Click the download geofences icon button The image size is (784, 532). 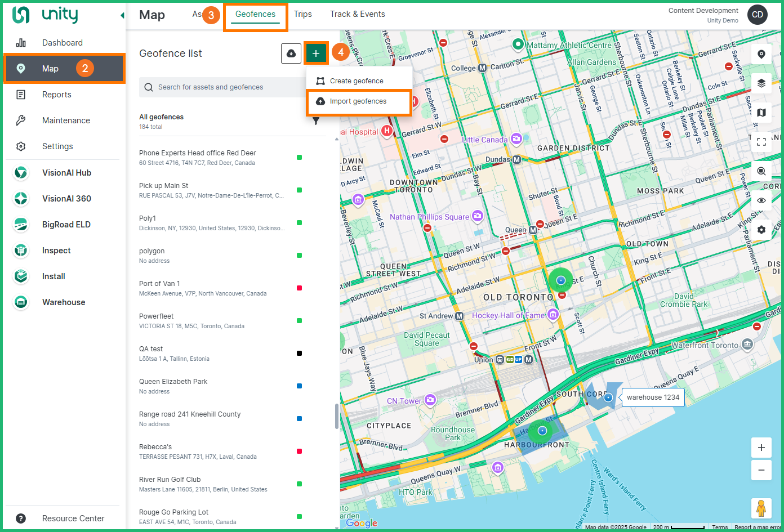click(291, 53)
